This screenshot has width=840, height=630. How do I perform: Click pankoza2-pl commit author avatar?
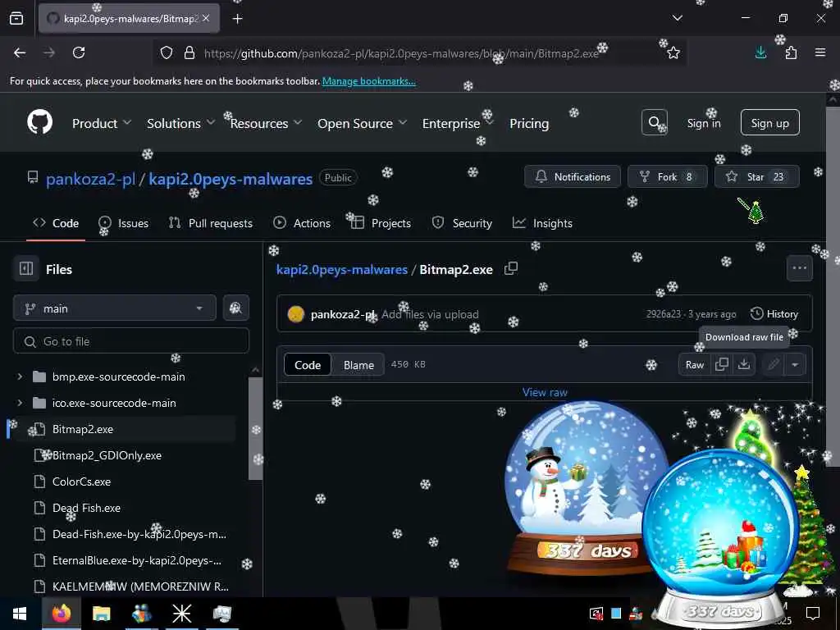pos(295,314)
